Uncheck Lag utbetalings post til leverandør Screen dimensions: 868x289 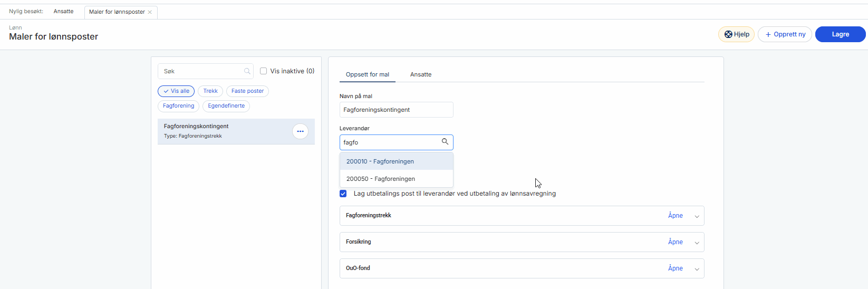pos(343,194)
